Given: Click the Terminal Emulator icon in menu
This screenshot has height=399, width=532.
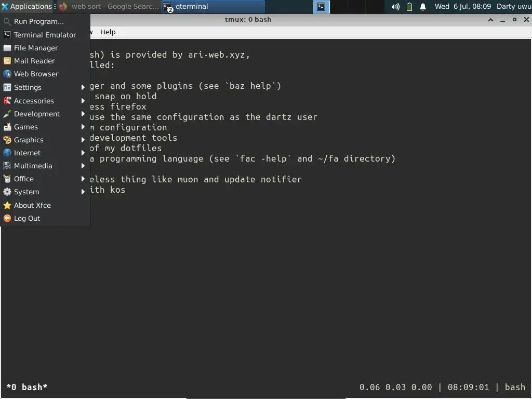Looking at the screenshot, I should pyautogui.click(x=7, y=35).
